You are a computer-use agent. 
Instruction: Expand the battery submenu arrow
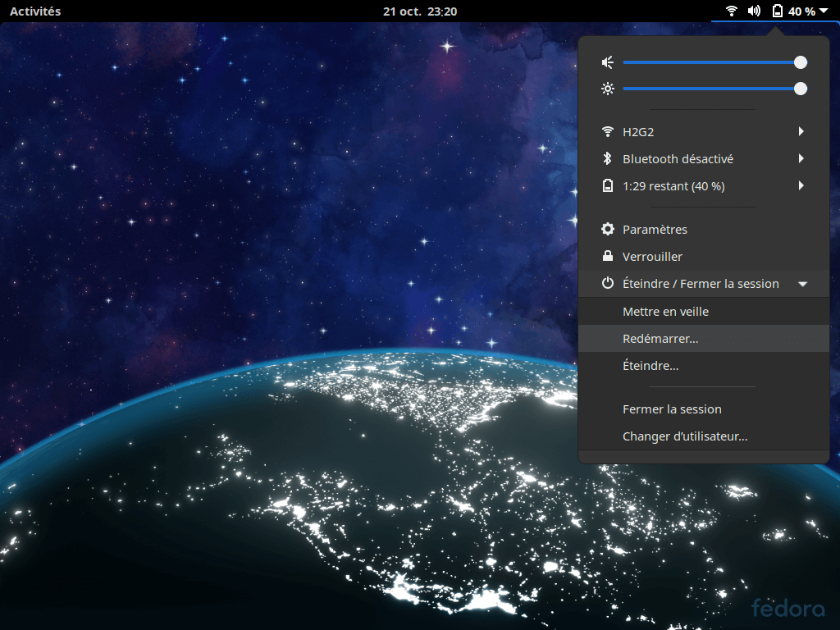coord(801,185)
